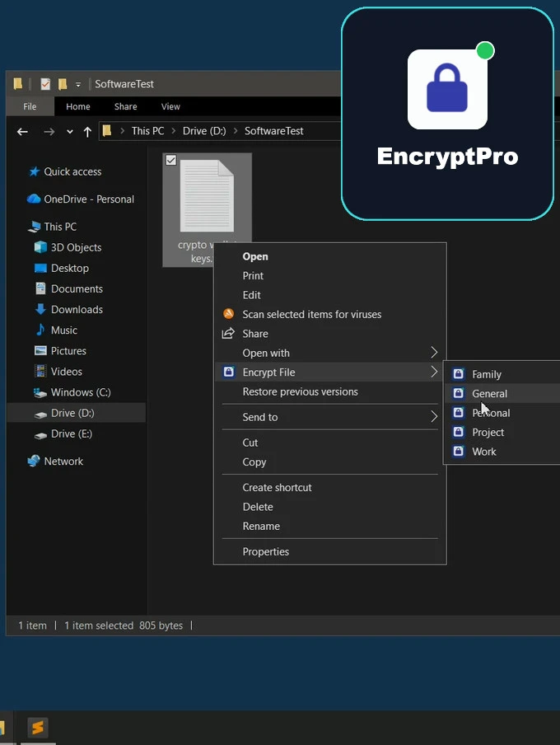Click the New folder icon in title bar
This screenshot has height=745, width=560.
[x=63, y=84]
